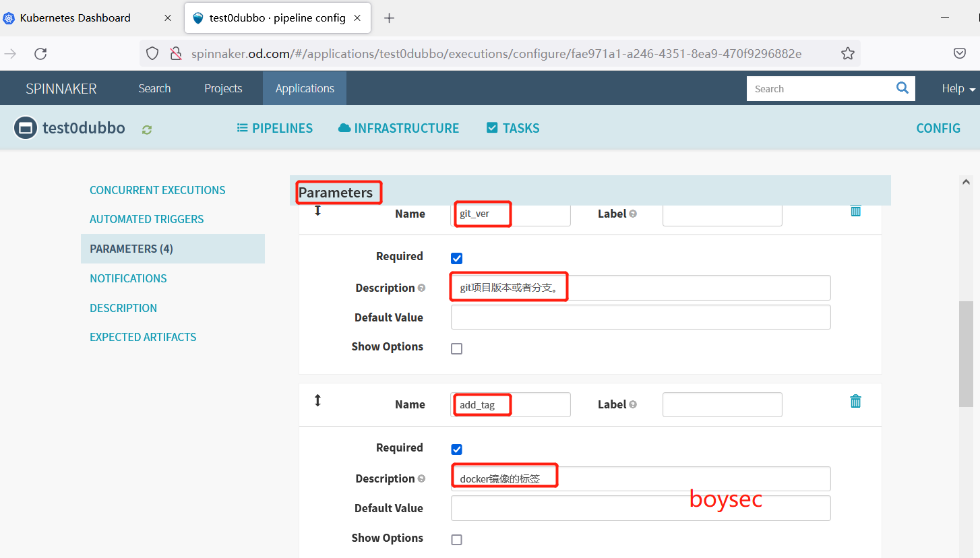Delete the git_ver parameter with trash icon
The width and height of the screenshot is (980, 558).
(x=856, y=211)
